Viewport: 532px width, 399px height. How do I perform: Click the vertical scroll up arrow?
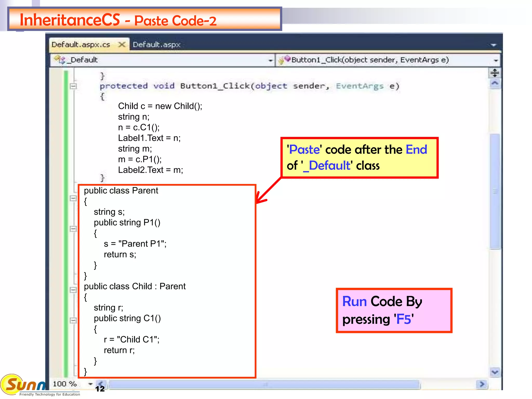(x=495, y=83)
